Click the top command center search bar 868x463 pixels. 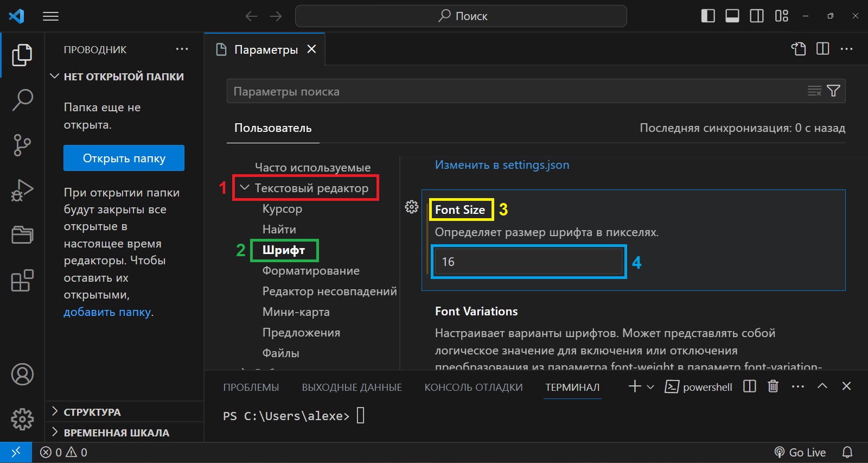click(461, 16)
